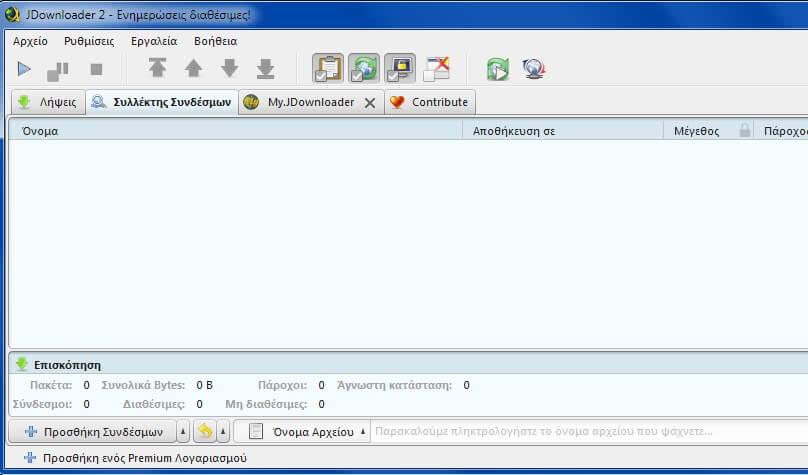Open the Αρχείο menu
808x475 pixels.
point(30,41)
